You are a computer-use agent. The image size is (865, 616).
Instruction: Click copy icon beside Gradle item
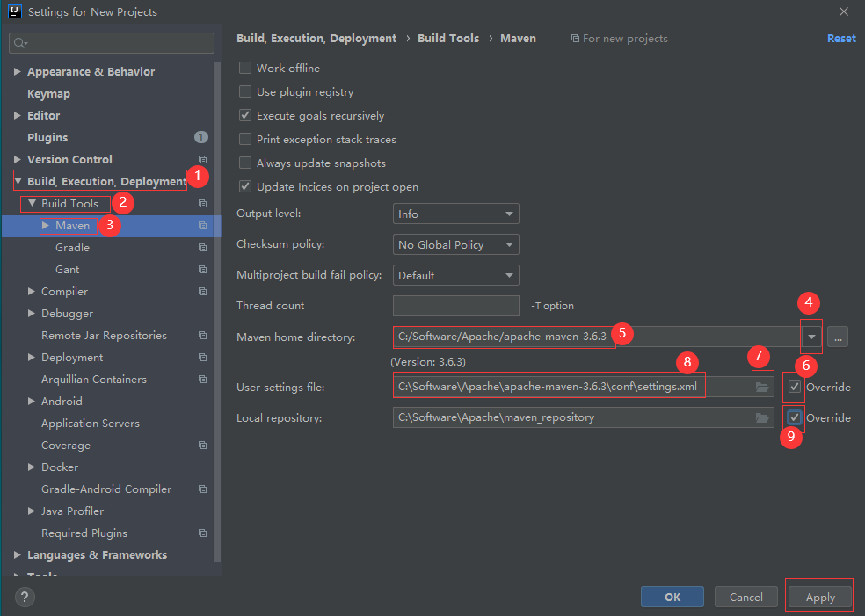coord(202,248)
